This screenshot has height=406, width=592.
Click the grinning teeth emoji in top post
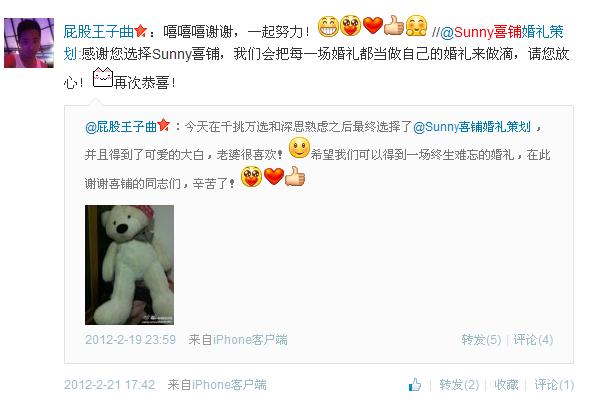[x=328, y=26]
